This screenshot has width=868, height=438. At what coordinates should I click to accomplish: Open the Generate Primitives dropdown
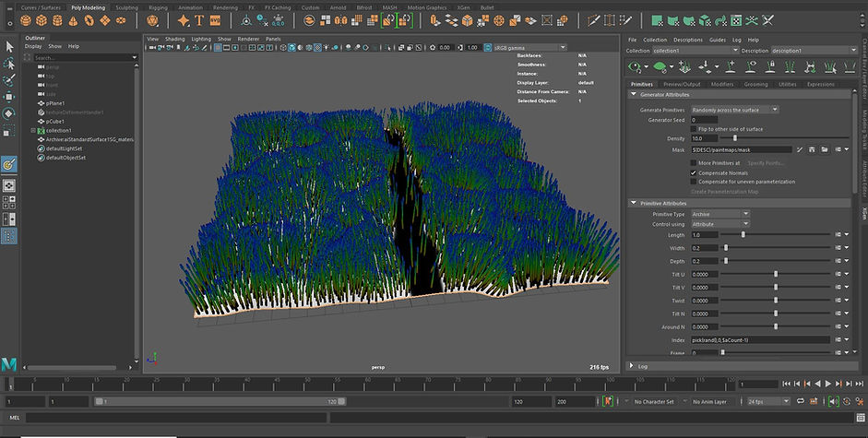click(x=734, y=110)
